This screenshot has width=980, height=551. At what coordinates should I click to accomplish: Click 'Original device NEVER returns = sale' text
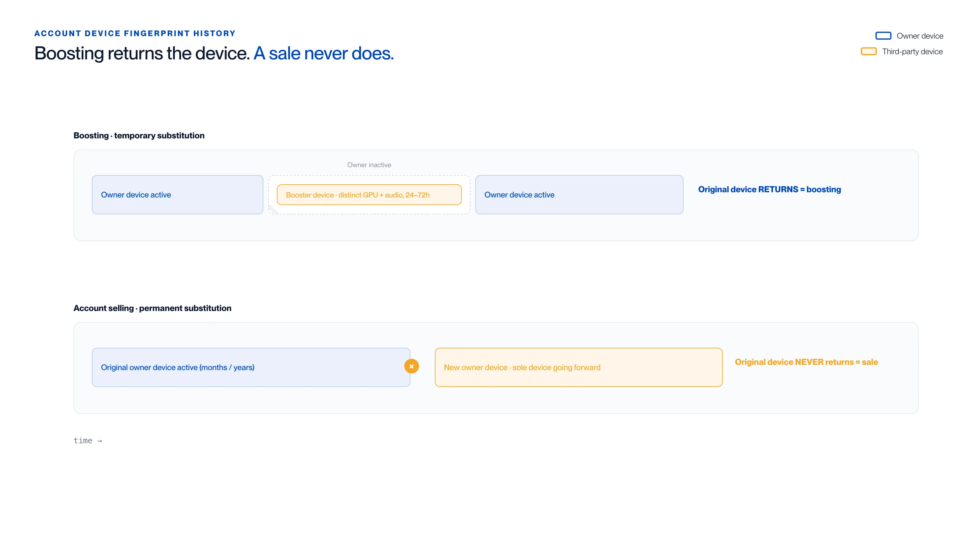[x=806, y=362]
